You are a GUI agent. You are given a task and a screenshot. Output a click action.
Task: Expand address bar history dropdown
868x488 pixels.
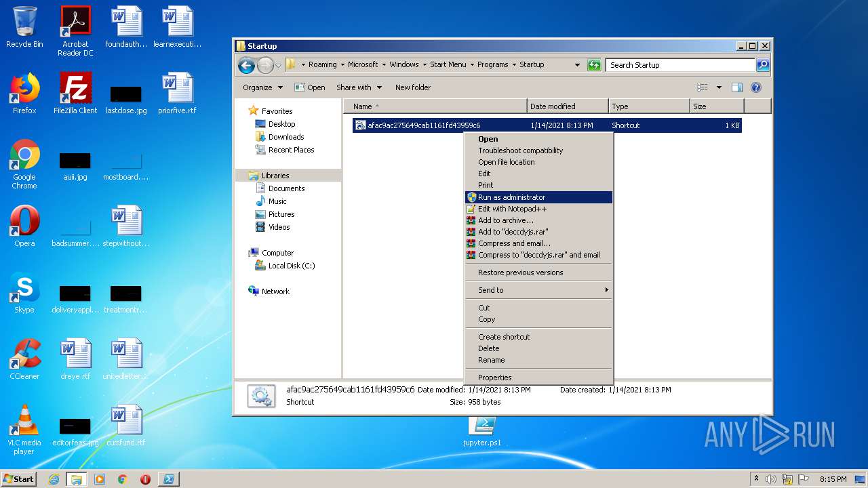pos(577,65)
